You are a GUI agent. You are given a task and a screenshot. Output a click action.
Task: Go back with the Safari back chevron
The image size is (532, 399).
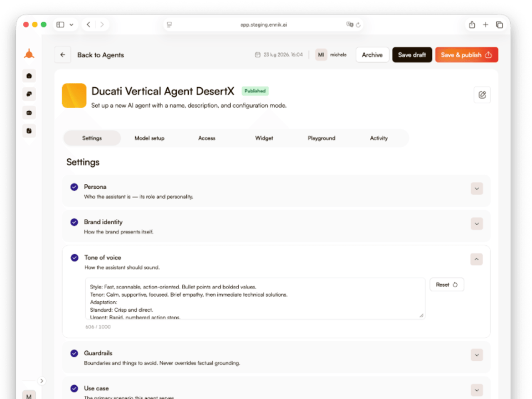tap(89, 25)
